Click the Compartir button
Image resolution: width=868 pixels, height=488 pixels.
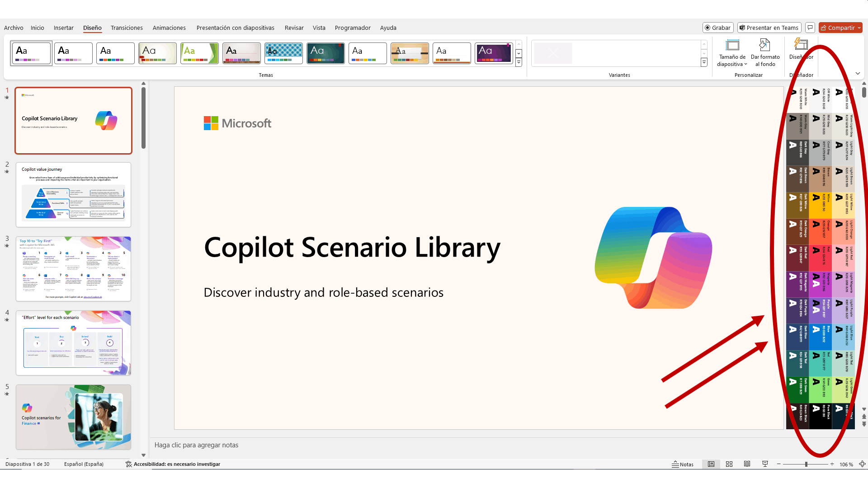838,28
